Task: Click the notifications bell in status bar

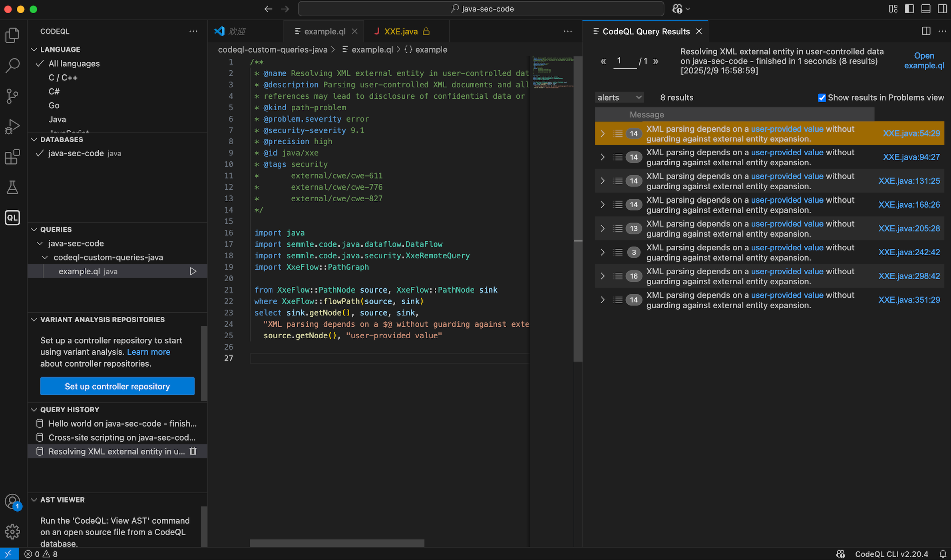Action: [943, 554]
